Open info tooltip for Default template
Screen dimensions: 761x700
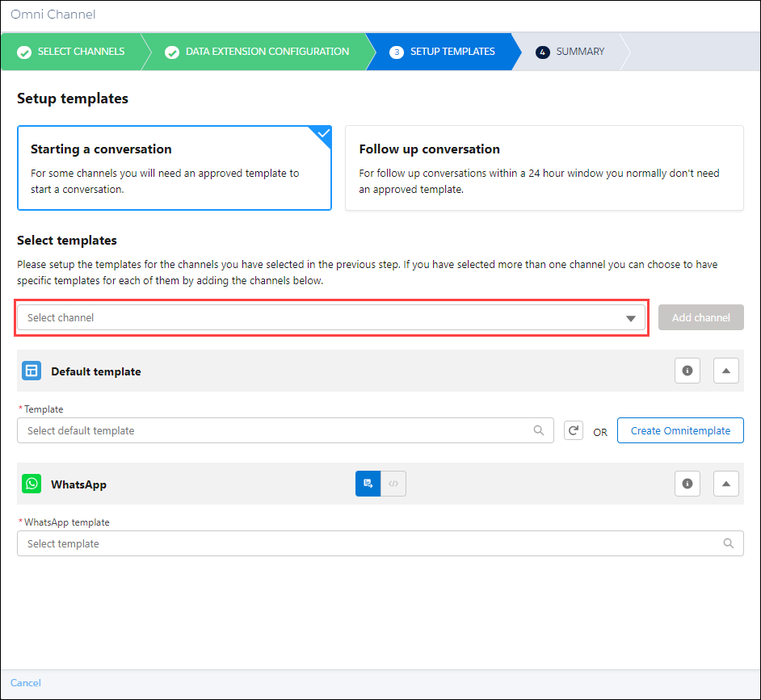tap(687, 370)
